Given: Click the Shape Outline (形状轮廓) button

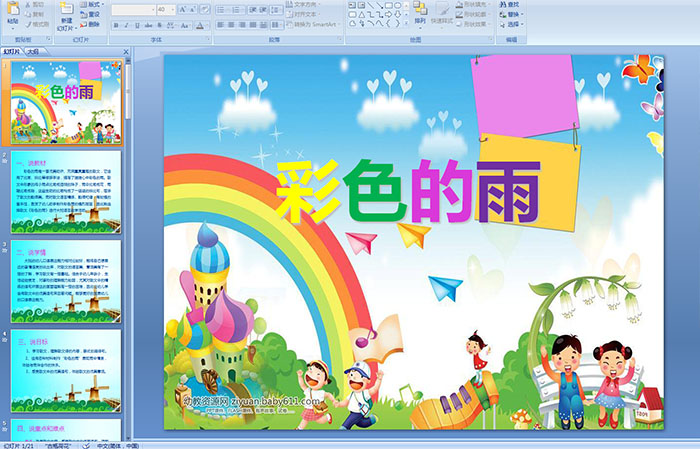Looking at the screenshot, I should pyautogui.click(x=472, y=14).
